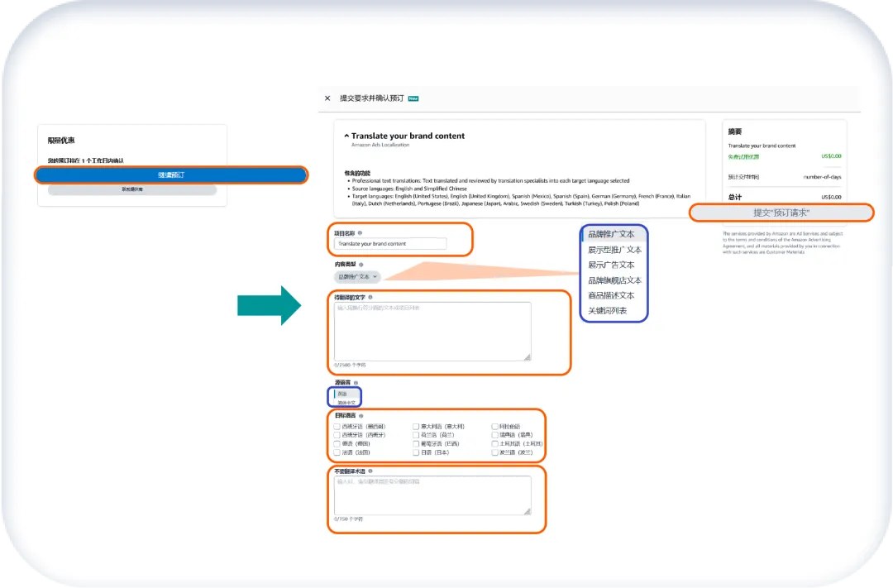The width and height of the screenshot is (893, 588).
Task: Tick the 波兰语（波兰）checkbox
Action: [495, 452]
